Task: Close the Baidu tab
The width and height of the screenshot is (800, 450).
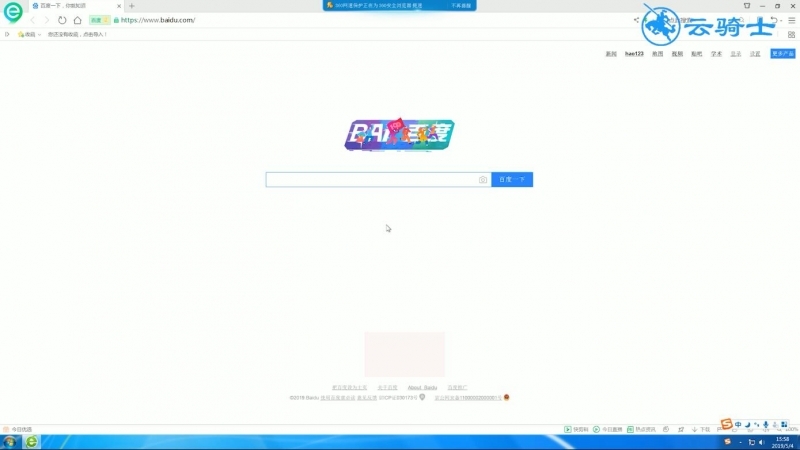Action: coord(119,6)
